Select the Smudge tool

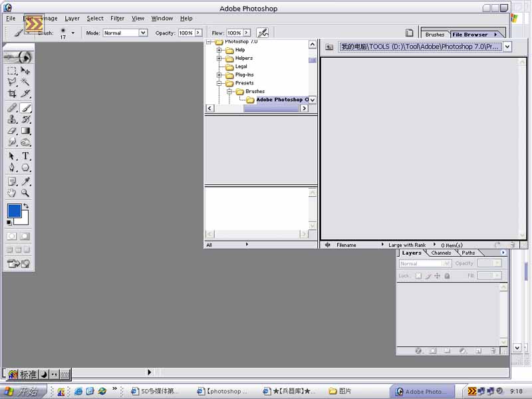pos(12,142)
